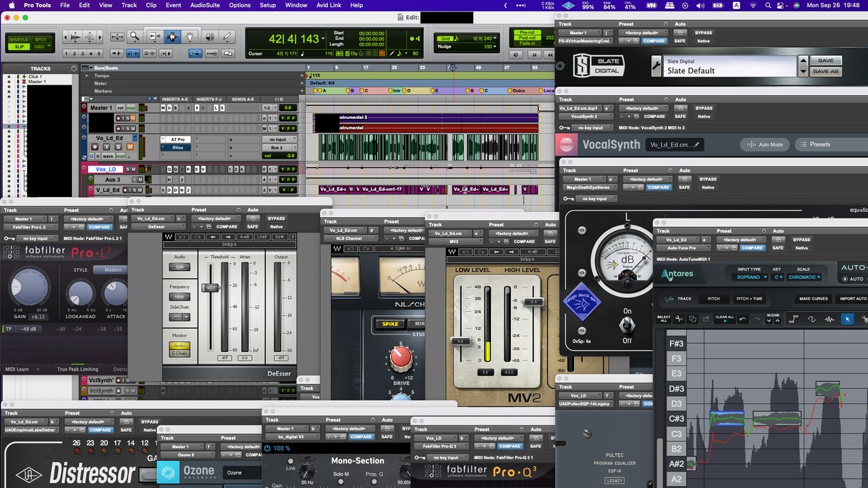
Task: Click the edit pencil beside VocalSynth preset name
Action: click(x=697, y=144)
